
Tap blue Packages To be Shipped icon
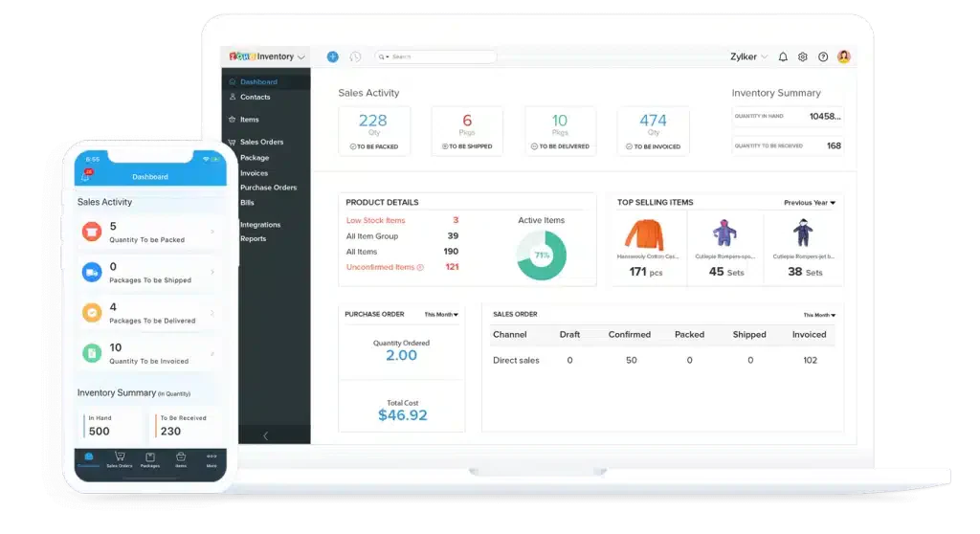pos(92,272)
